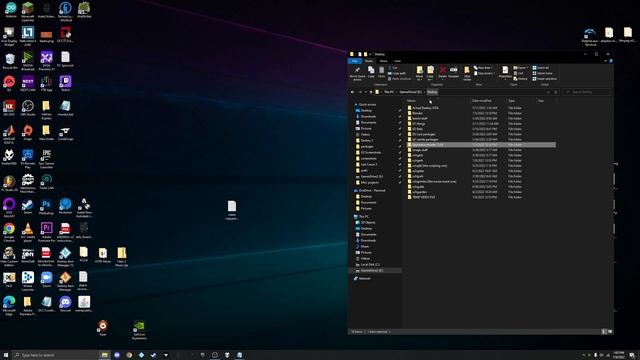The image size is (640, 360).
Task: Sort by the Name column header
Action: point(411,101)
